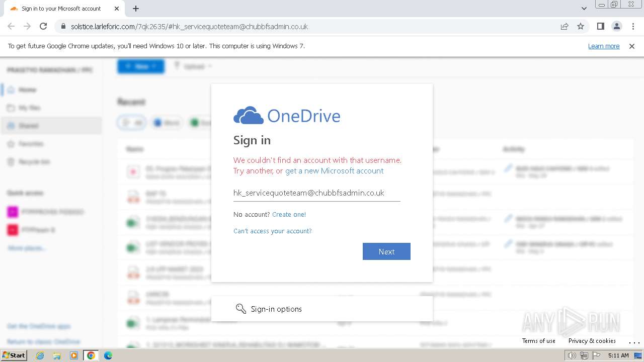Open Chrome three-dot menu
Screen dimensions: 644x362
coord(633,27)
